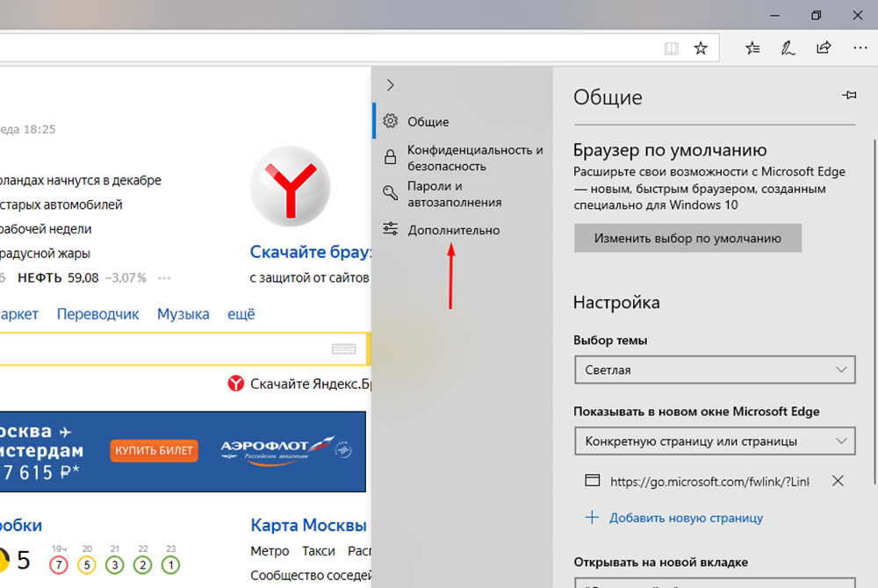Open Конфиденциальность и безопасность section

coord(474,158)
